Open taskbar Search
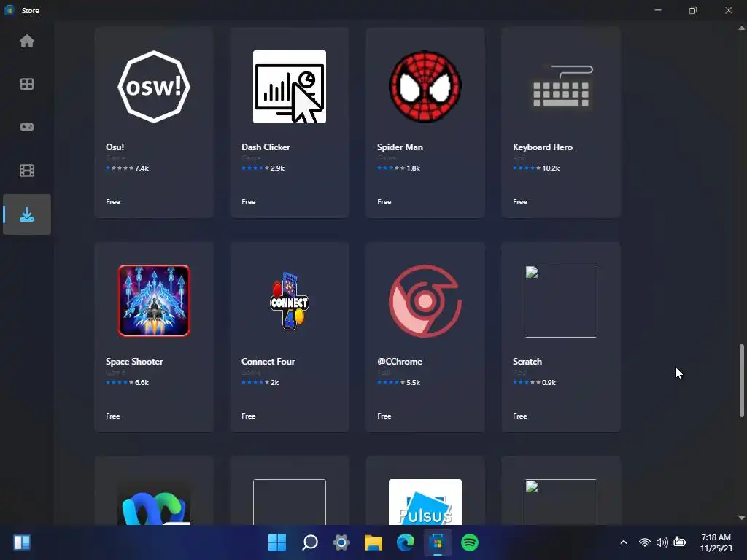The image size is (747, 560). coord(309,542)
